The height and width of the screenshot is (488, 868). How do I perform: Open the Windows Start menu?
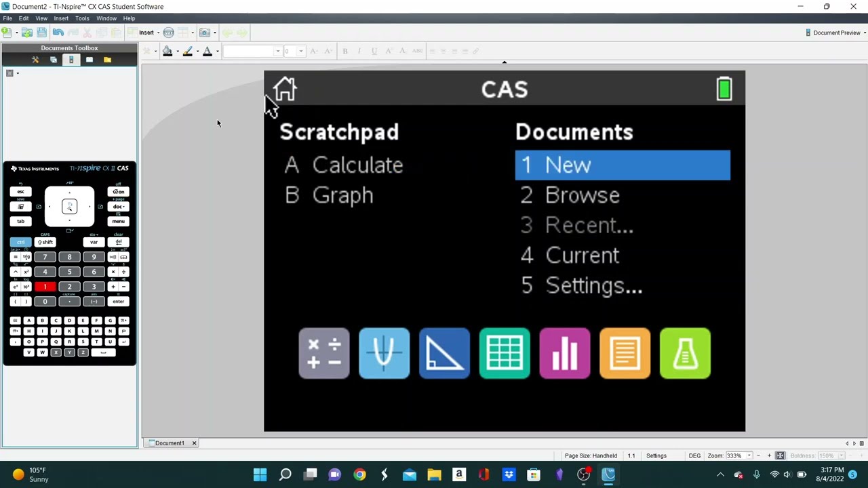click(260, 474)
